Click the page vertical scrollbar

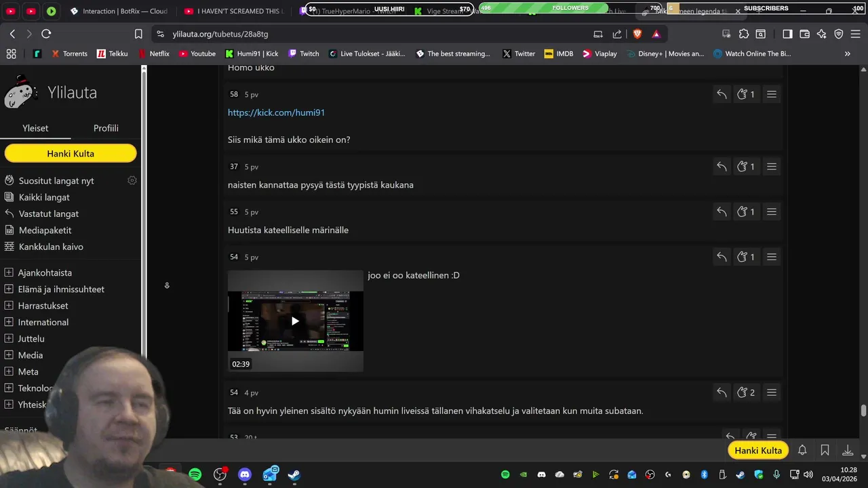coord(863,411)
